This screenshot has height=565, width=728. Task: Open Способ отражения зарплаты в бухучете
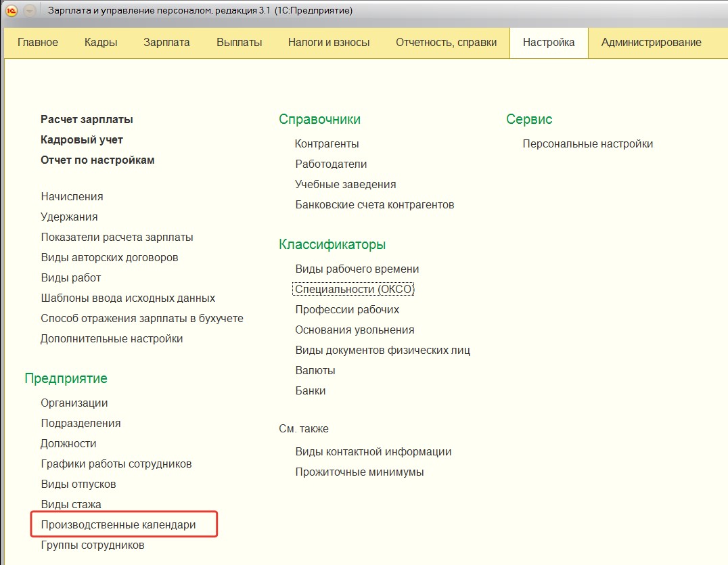pos(142,319)
